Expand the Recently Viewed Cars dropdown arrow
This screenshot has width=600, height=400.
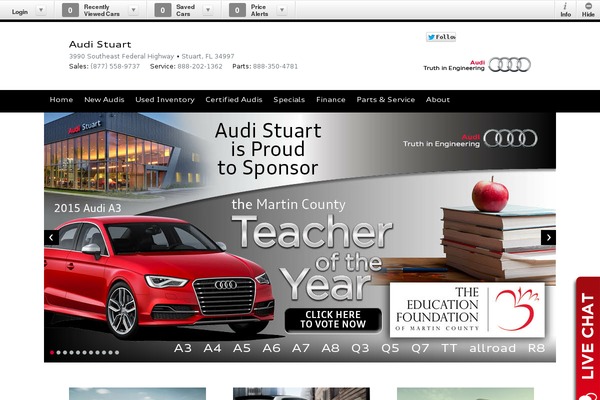click(x=134, y=10)
